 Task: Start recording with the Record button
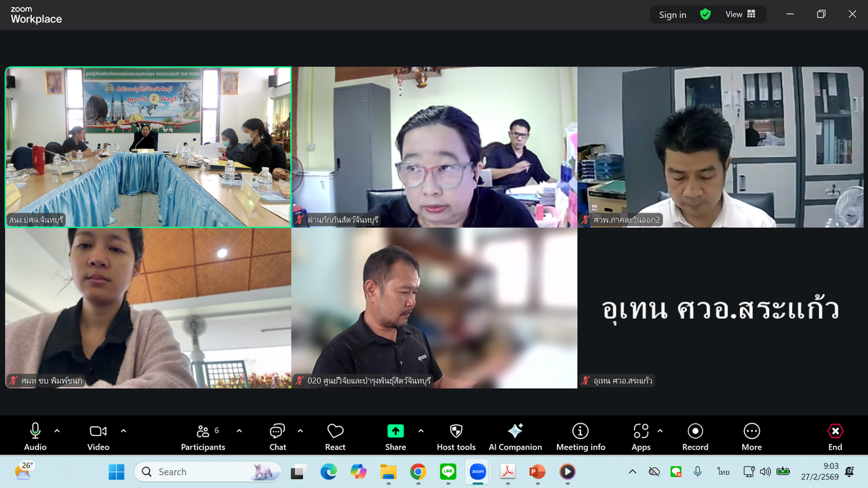tap(695, 432)
